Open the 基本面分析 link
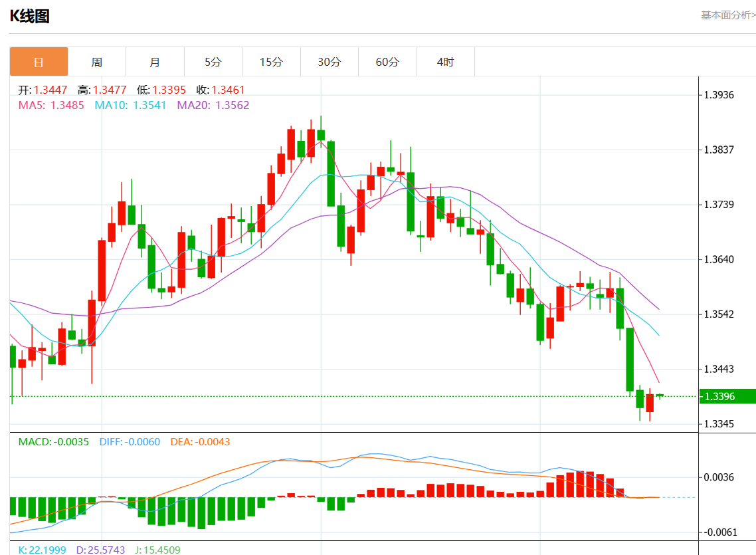756x555 pixels. pos(727,15)
